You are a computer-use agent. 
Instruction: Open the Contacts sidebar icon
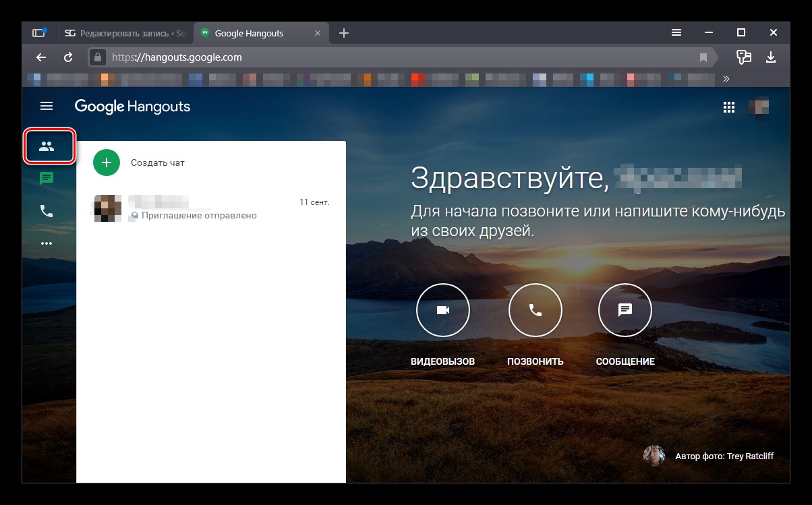click(x=47, y=146)
